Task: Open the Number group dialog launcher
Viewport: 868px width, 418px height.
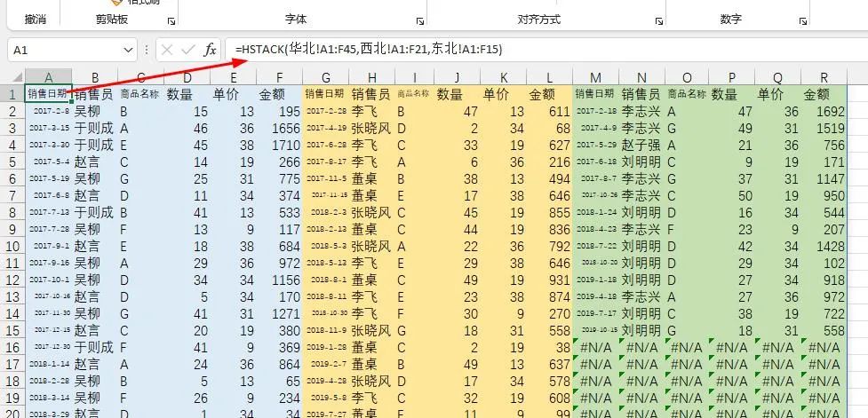Action: (802, 21)
